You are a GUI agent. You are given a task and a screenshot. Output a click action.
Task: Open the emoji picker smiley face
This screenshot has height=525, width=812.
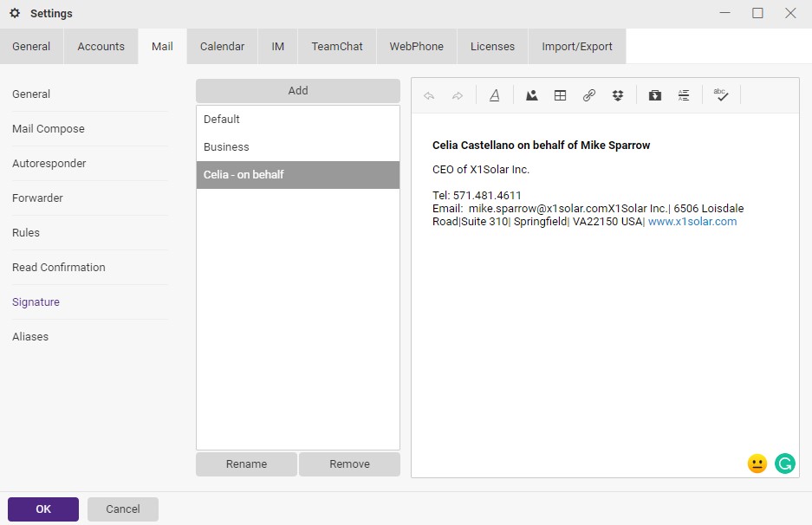pyautogui.click(x=757, y=463)
